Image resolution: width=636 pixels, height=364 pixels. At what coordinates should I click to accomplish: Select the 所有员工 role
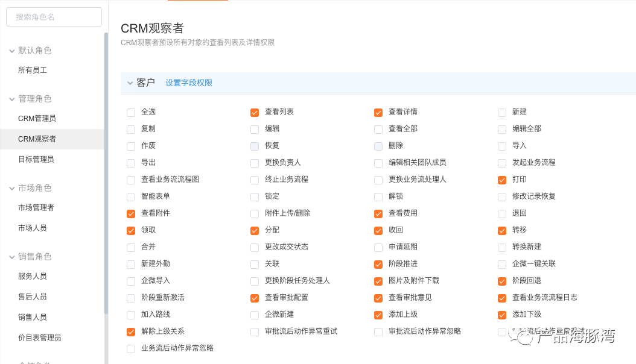52,71
